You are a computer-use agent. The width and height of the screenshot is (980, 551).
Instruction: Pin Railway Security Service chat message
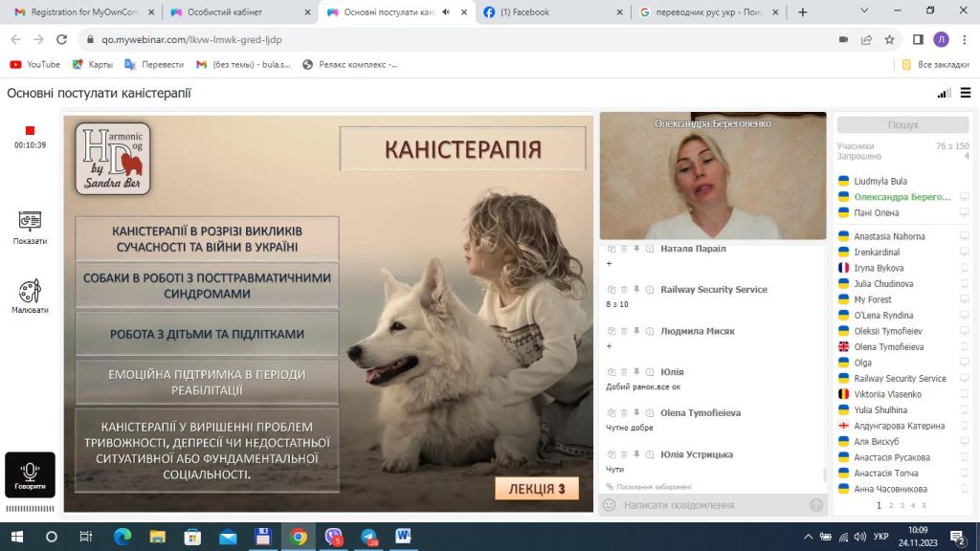tap(636, 290)
